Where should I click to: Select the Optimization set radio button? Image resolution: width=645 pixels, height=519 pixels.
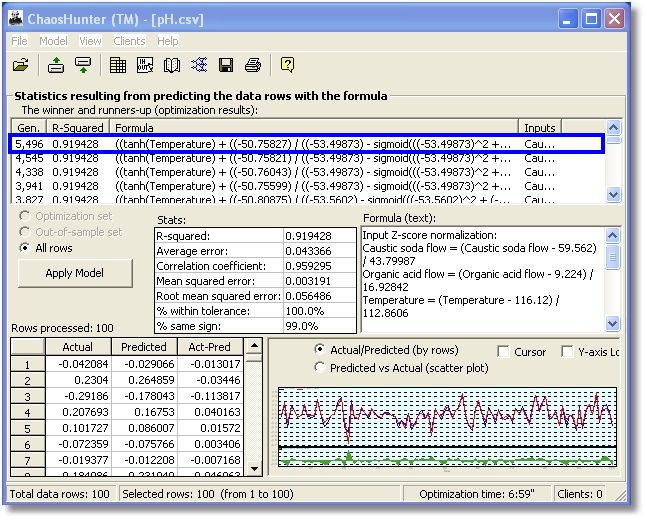click(x=25, y=216)
